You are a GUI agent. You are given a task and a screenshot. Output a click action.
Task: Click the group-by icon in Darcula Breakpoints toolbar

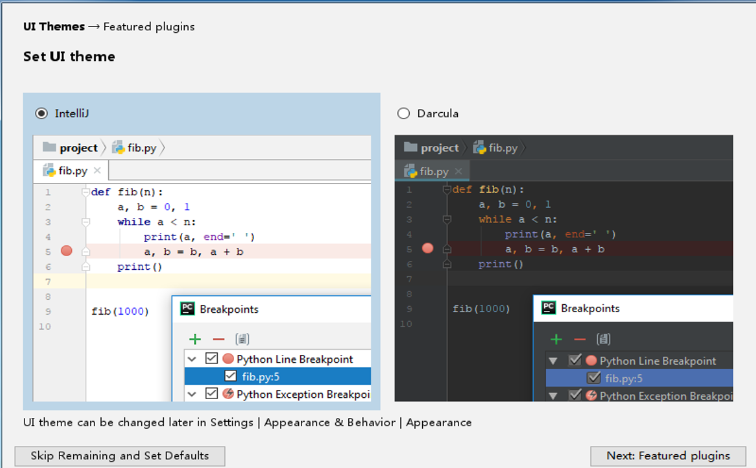(603, 339)
